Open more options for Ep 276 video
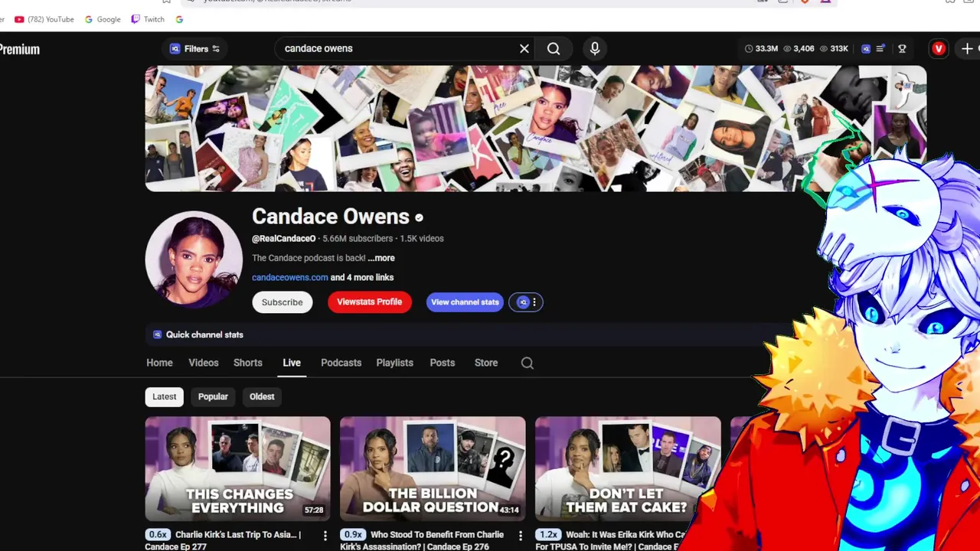The height and width of the screenshot is (551, 980). pyautogui.click(x=521, y=536)
